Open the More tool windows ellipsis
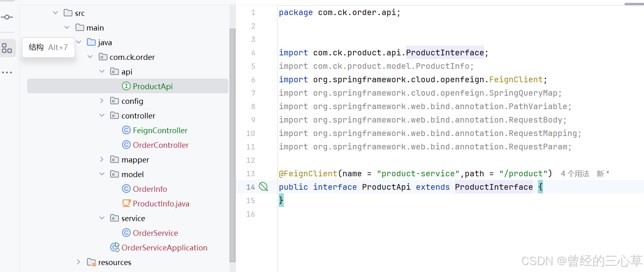This screenshot has height=272, width=644. (x=7, y=72)
